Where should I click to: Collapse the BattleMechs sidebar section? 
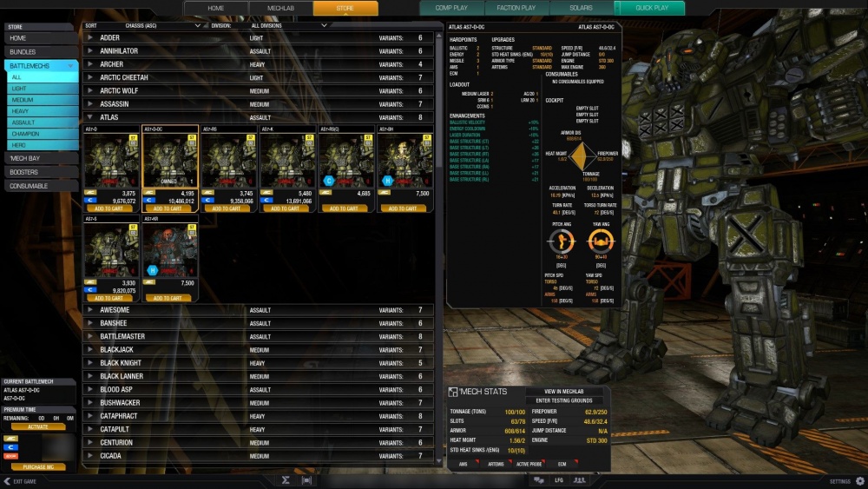[42, 66]
